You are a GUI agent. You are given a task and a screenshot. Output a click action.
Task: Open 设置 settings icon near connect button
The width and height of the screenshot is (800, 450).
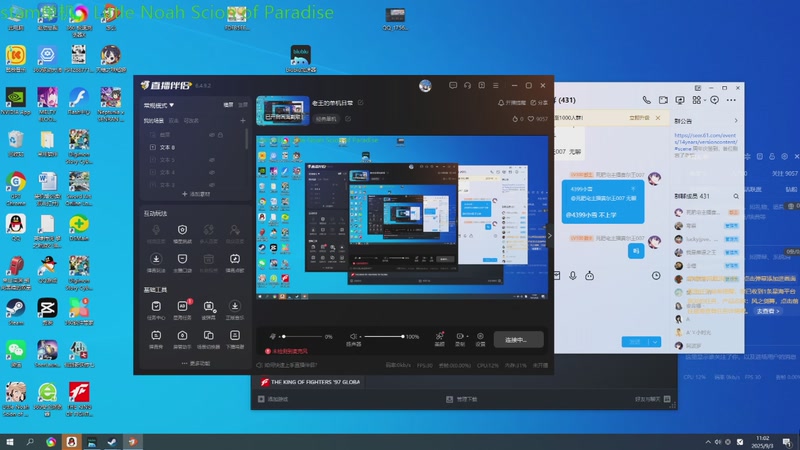pos(480,336)
